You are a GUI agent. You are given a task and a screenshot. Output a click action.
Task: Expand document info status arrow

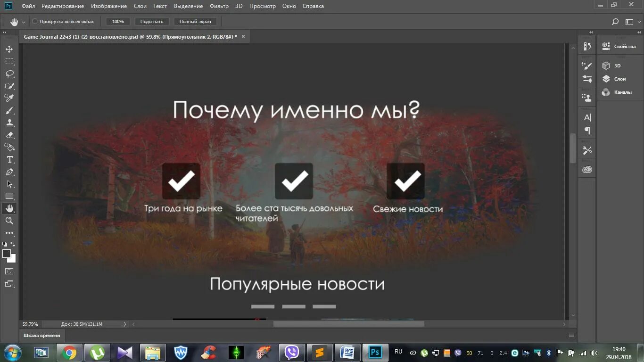pyautogui.click(x=125, y=324)
